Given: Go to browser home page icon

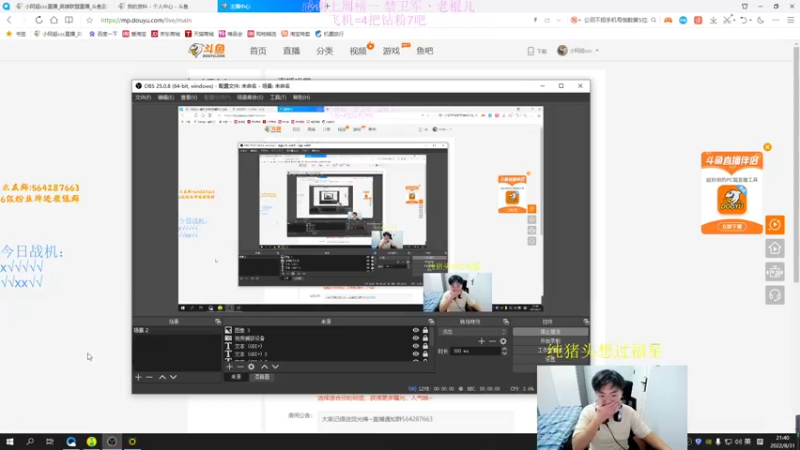Looking at the screenshot, I should [x=54, y=20].
